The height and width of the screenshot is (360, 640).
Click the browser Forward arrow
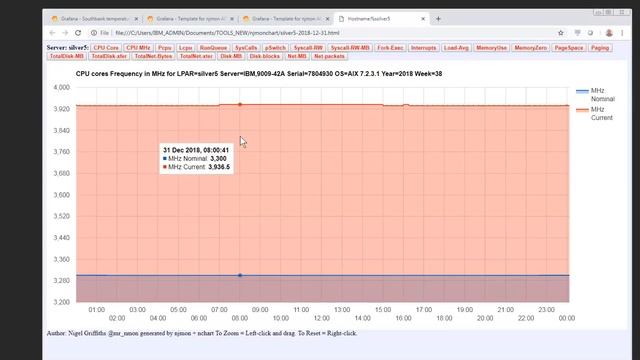click(x=64, y=33)
